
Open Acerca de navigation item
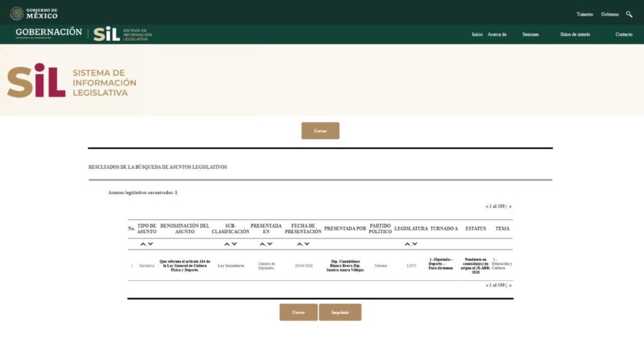pos(497,35)
